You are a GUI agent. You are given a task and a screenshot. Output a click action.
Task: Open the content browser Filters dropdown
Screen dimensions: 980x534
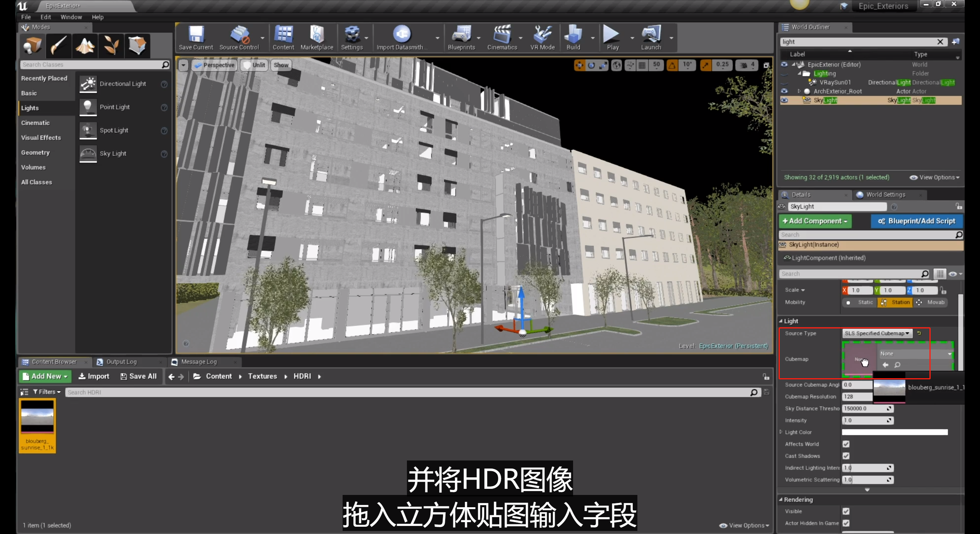47,392
